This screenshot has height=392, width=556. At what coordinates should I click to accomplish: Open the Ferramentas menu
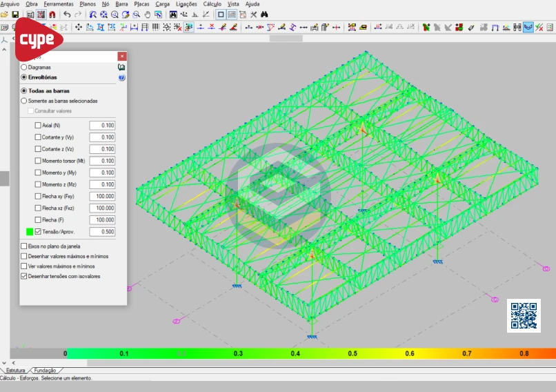[x=59, y=4]
